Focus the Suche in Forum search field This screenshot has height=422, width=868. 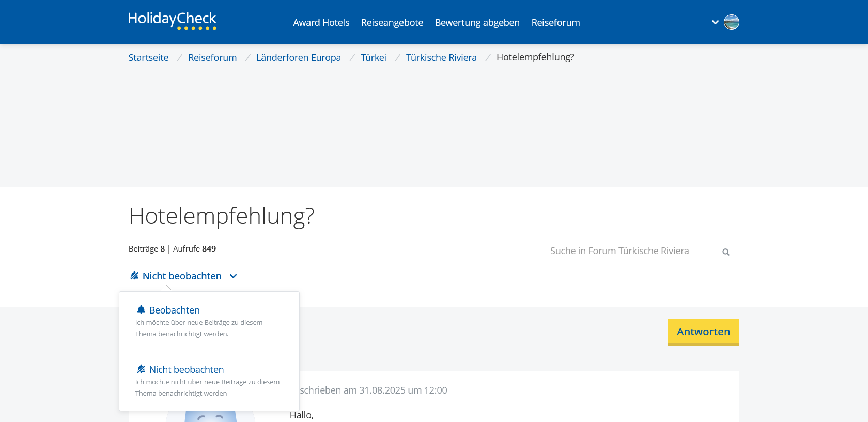630,251
